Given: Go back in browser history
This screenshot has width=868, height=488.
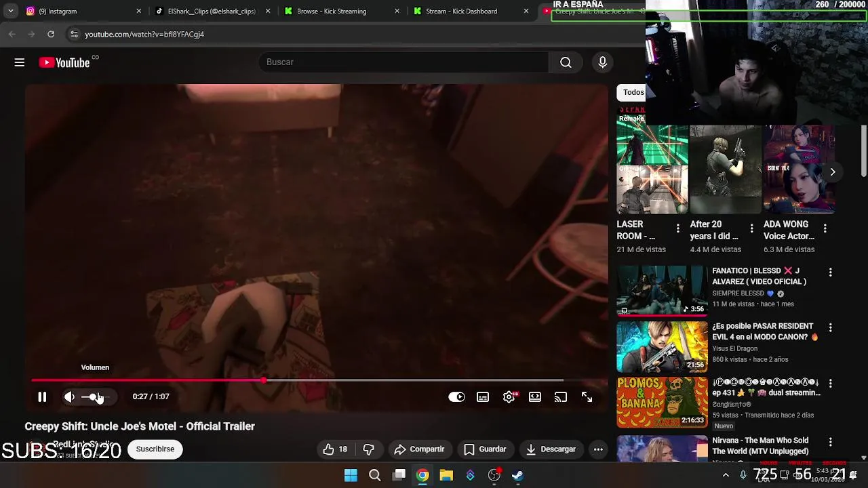Looking at the screenshot, I should point(12,34).
